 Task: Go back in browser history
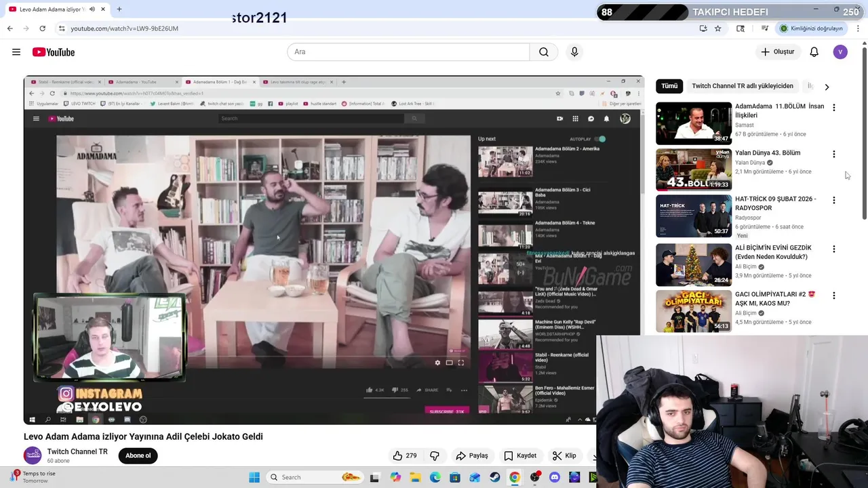click(9, 28)
